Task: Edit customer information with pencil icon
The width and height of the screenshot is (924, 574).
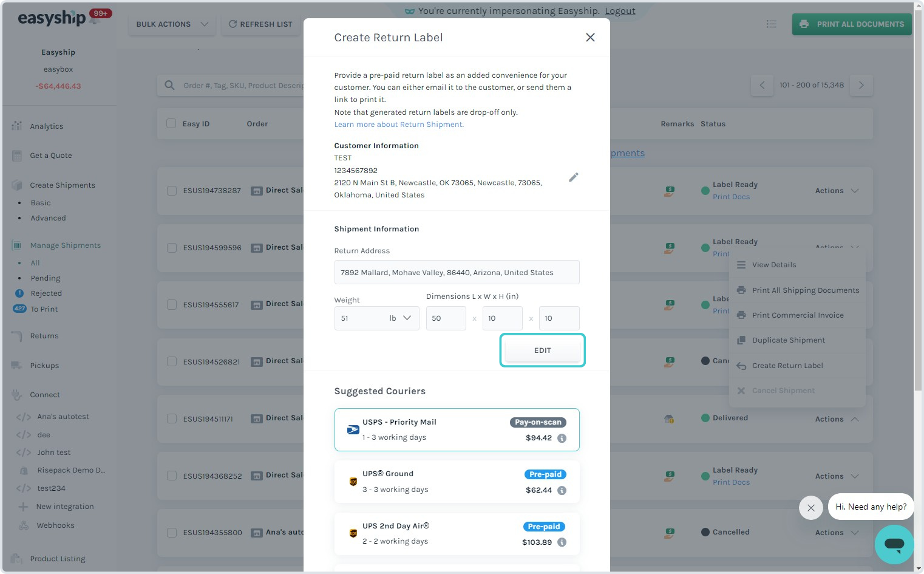Action: click(574, 177)
